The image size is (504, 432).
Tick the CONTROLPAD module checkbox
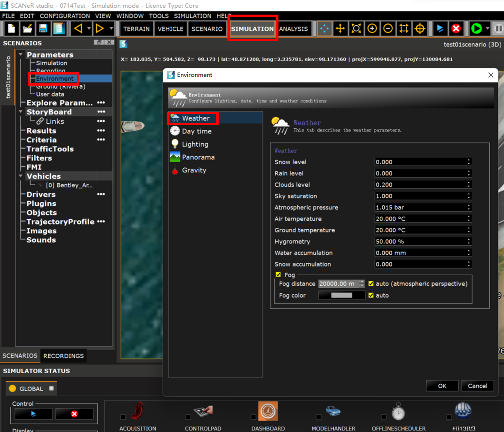[x=188, y=417]
